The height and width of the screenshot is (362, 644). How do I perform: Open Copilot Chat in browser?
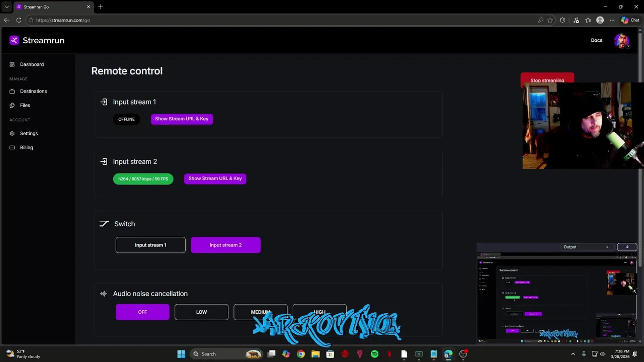coord(630,20)
